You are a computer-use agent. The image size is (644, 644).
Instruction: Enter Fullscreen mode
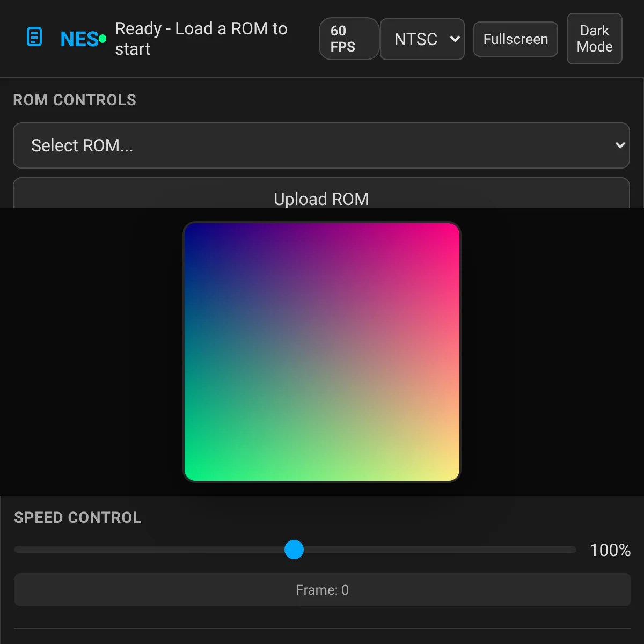pyautogui.click(x=515, y=39)
